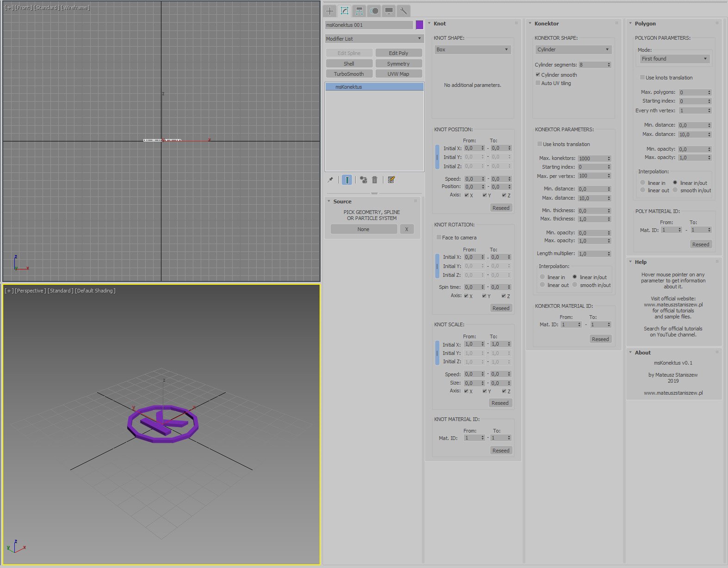Toggle the Knot Rotation axis link bar

(x=437, y=266)
